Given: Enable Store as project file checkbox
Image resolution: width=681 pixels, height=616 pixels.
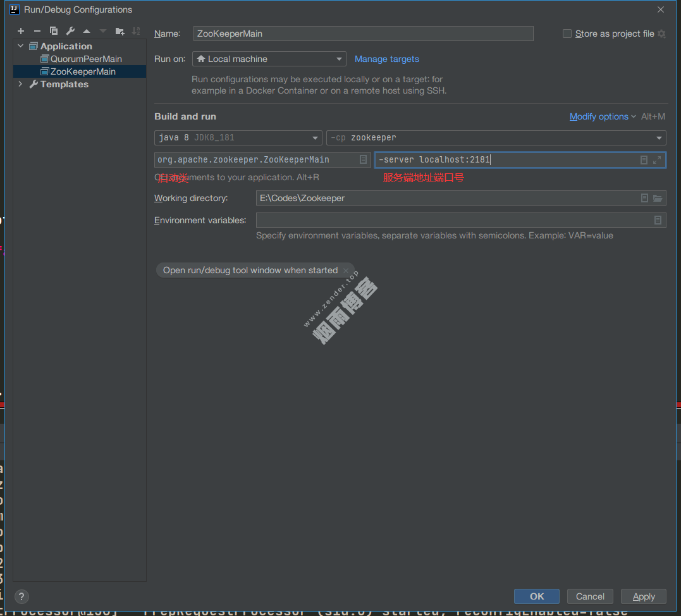Looking at the screenshot, I should coord(567,34).
